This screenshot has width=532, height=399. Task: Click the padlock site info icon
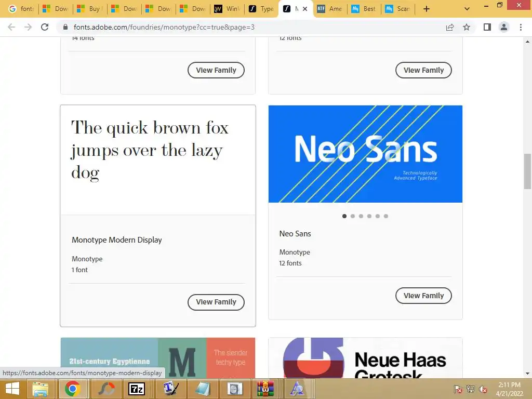[x=65, y=27]
